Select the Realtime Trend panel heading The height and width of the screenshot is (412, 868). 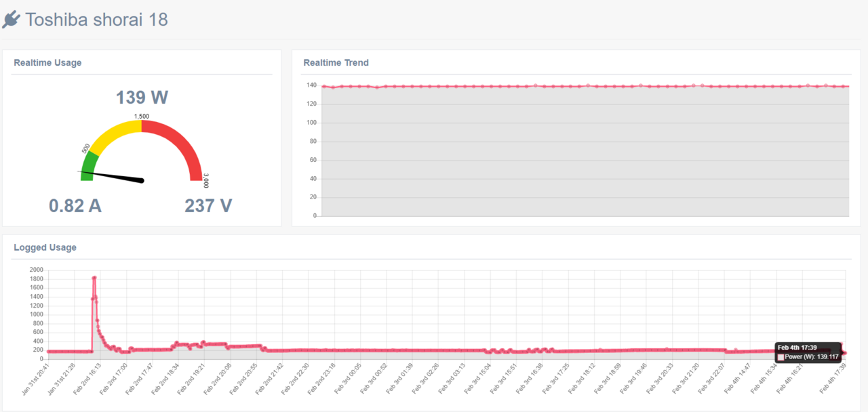[x=336, y=62]
